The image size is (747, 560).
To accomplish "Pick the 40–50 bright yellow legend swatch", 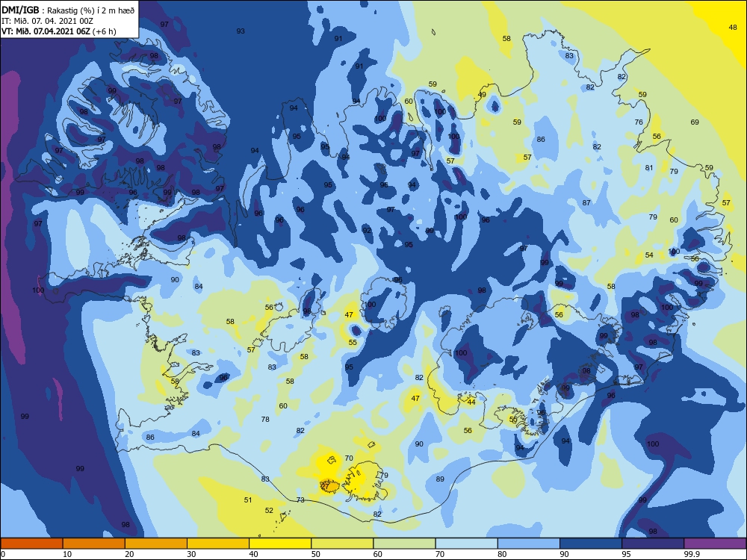I will (x=280, y=544).
